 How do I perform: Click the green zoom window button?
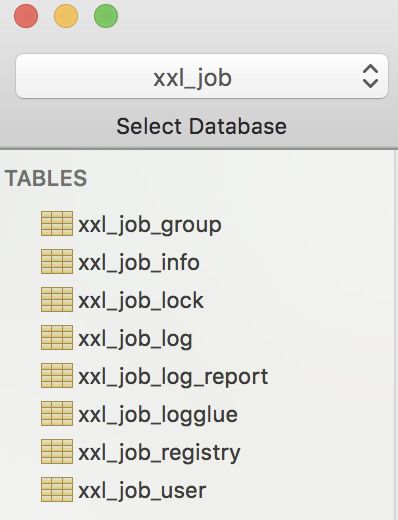coord(106,16)
